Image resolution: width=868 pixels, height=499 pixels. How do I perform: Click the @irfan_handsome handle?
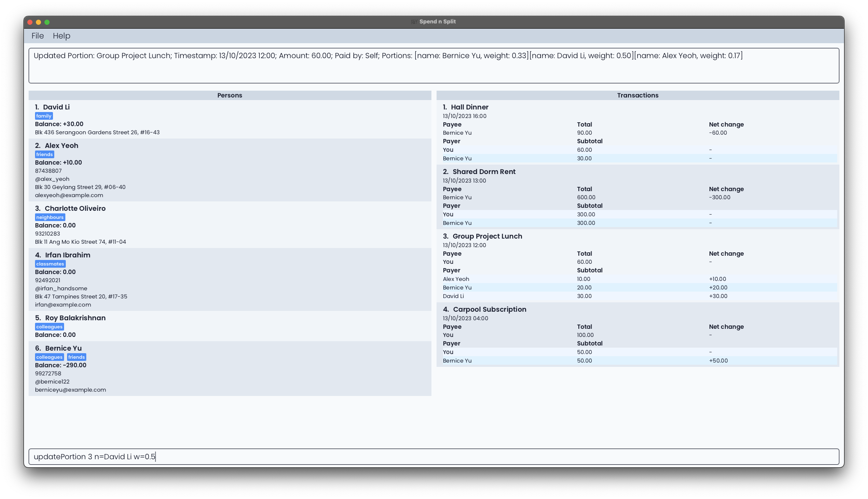point(61,288)
